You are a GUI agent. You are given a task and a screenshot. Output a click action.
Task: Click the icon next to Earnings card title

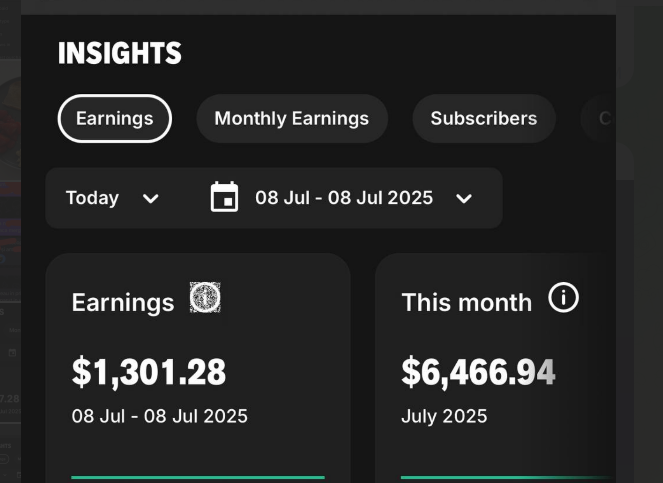pyautogui.click(x=205, y=298)
